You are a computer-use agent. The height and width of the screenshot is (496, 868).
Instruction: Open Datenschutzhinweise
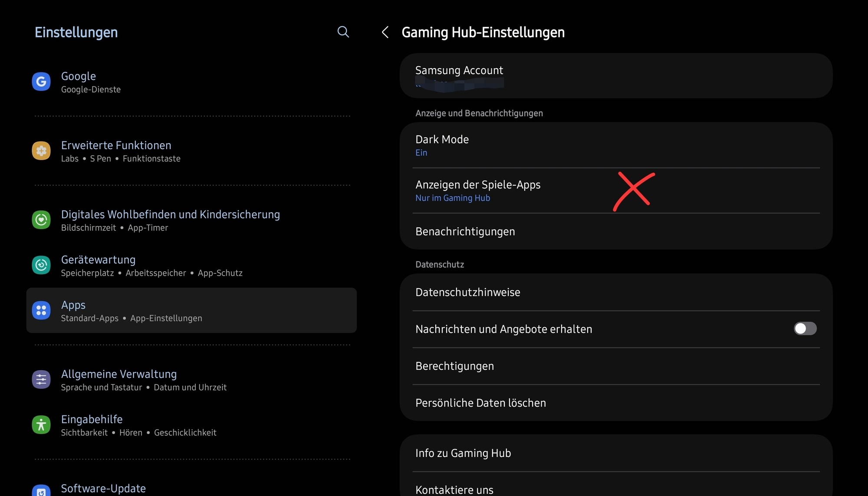[467, 292]
